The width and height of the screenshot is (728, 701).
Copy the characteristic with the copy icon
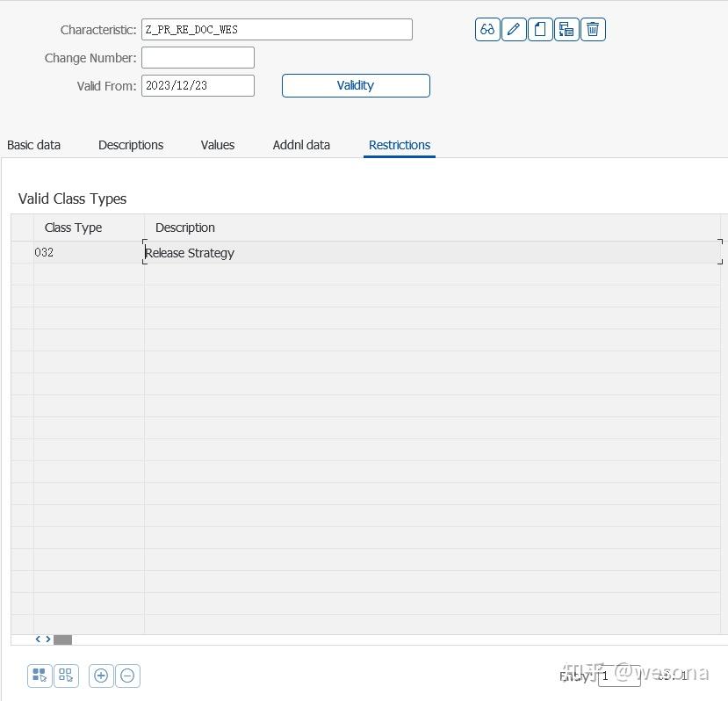(566, 29)
